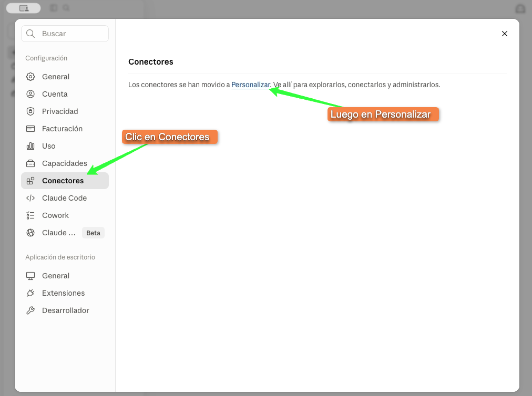532x396 pixels.
Task: Go to the Cowork section
Action: pyautogui.click(x=65, y=215)
